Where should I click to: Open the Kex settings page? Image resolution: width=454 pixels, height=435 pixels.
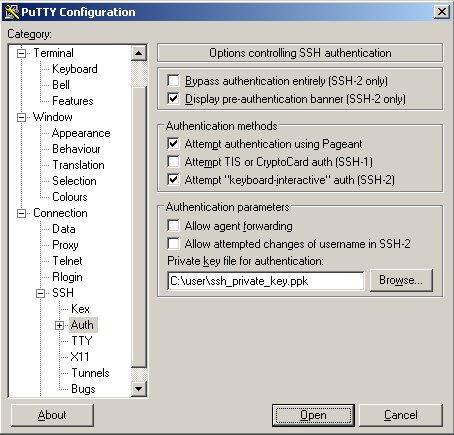click(x=80, y=309)
